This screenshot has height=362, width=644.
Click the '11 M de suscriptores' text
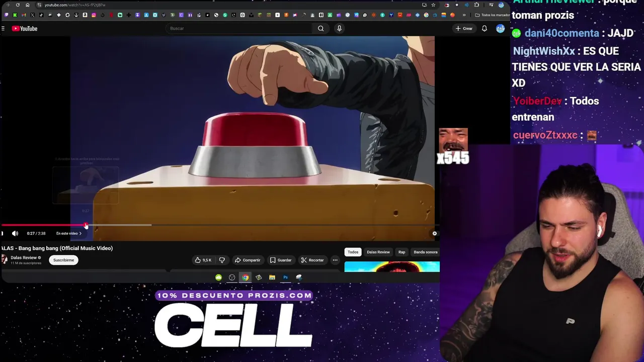coord(26,263)
